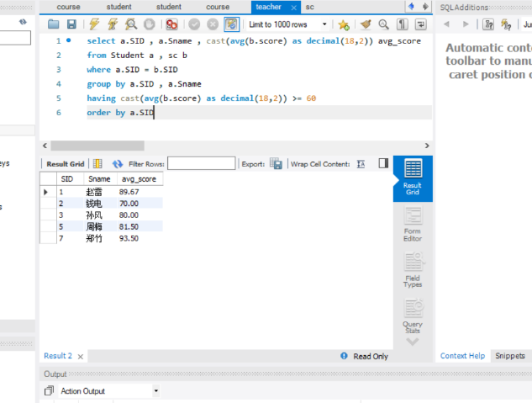Go back in SQL Additions help
This screenshot has height=403, width=532.
[446, 24]
